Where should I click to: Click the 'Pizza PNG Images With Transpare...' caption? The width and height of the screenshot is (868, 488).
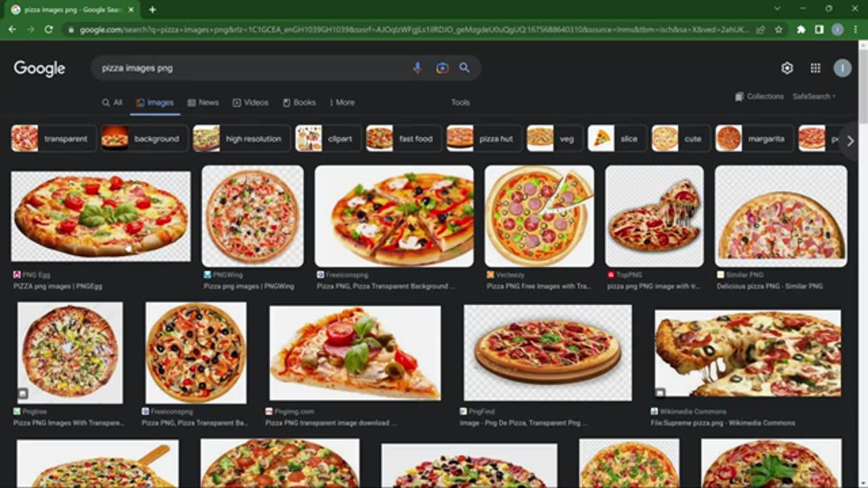[68, 423]
